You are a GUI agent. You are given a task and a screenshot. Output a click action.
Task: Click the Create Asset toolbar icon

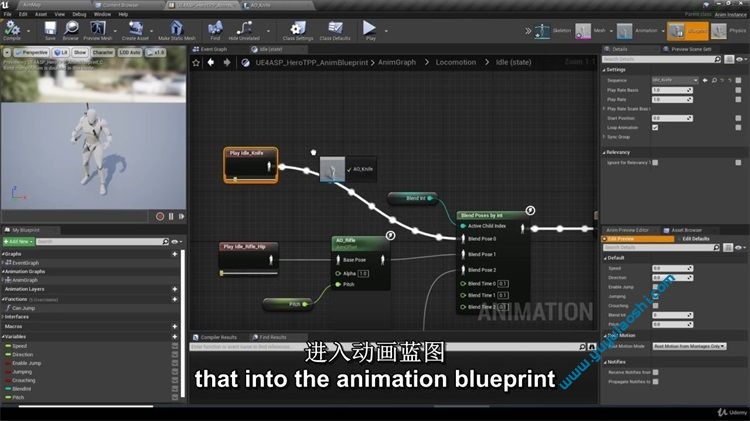(x=135, y=29)
